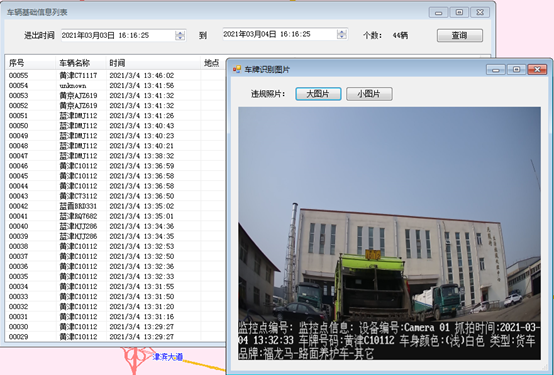Select row 00043 黄津C73112
554x375 pixels.
tap(116, 196)
